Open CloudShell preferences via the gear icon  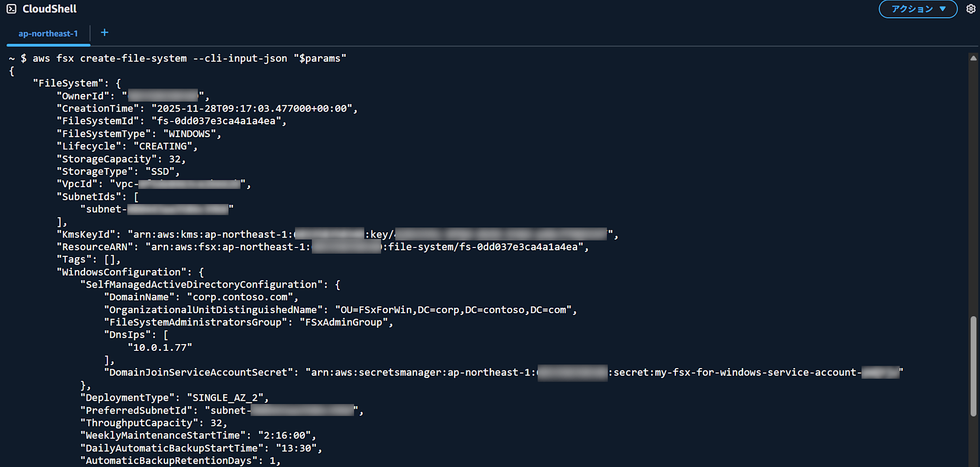coord(971,8)
